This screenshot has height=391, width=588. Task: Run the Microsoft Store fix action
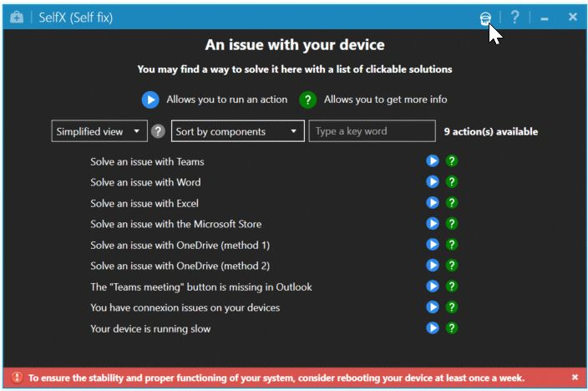(x=433, y=224)
